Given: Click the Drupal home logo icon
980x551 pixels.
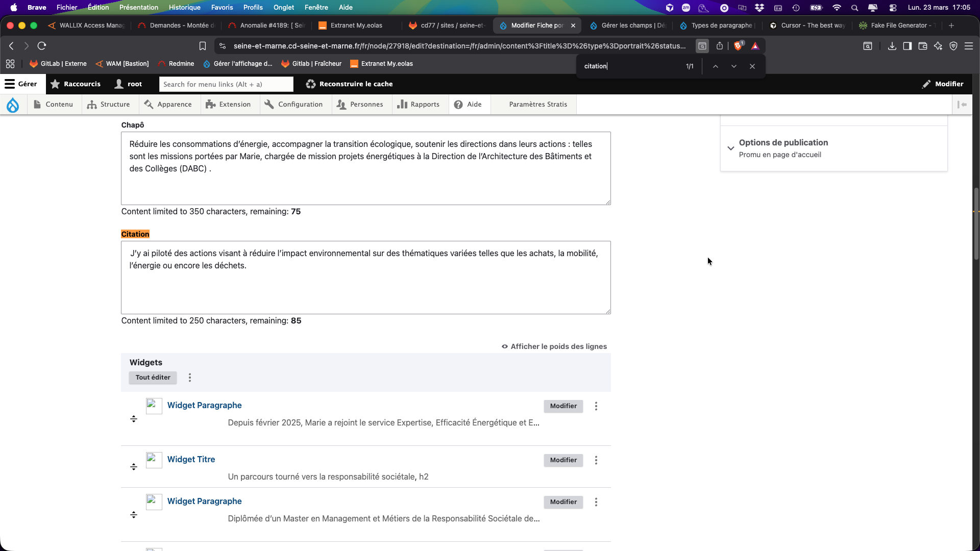Looking at the screenshot, I should tap(13, 105).
